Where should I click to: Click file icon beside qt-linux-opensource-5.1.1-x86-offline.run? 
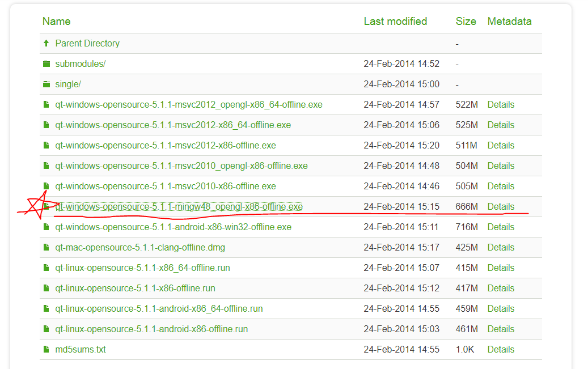tap(46, 288)
